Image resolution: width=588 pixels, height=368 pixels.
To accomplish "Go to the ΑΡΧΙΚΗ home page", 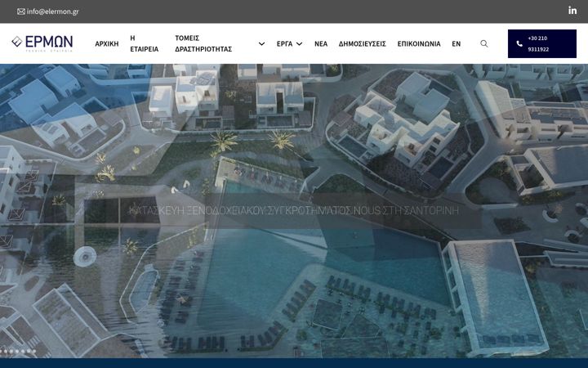I will click(107, 43).
